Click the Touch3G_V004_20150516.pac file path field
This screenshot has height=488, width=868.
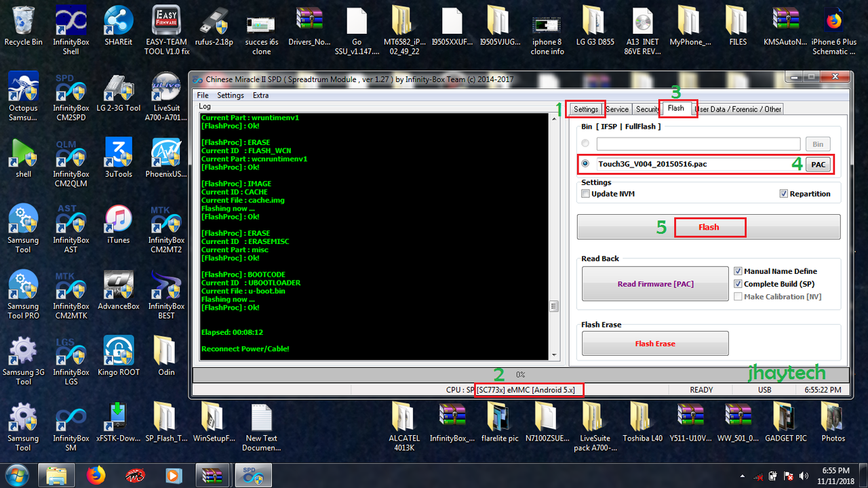tap(698, 164)
